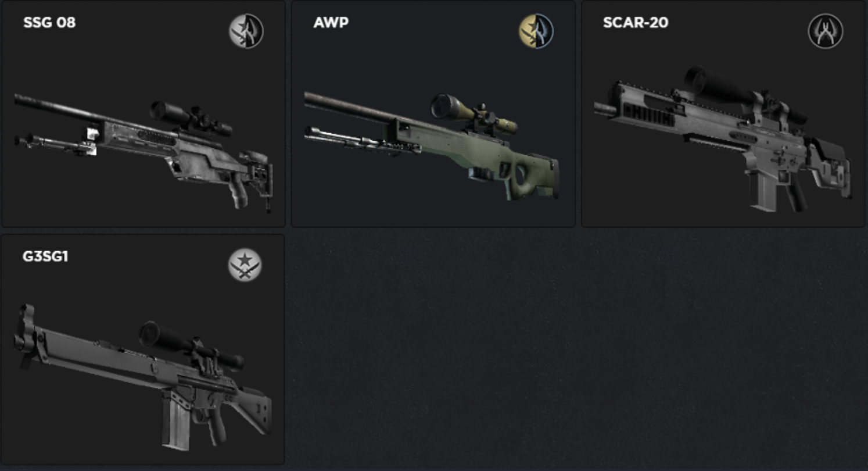Select the SCAR-20 rifle image
Image resolution: width=868 pixels, height=471 pixels.
[723, 138]
